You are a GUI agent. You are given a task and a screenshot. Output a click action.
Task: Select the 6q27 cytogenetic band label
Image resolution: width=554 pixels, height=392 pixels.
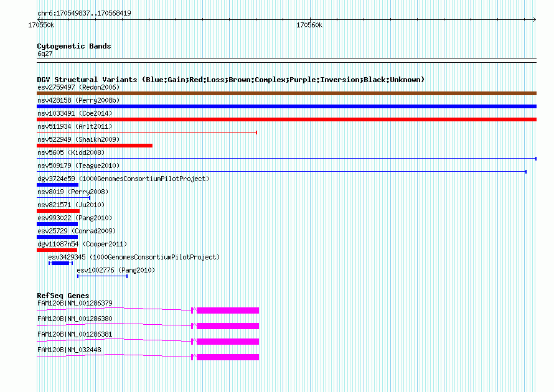(45, 54)
